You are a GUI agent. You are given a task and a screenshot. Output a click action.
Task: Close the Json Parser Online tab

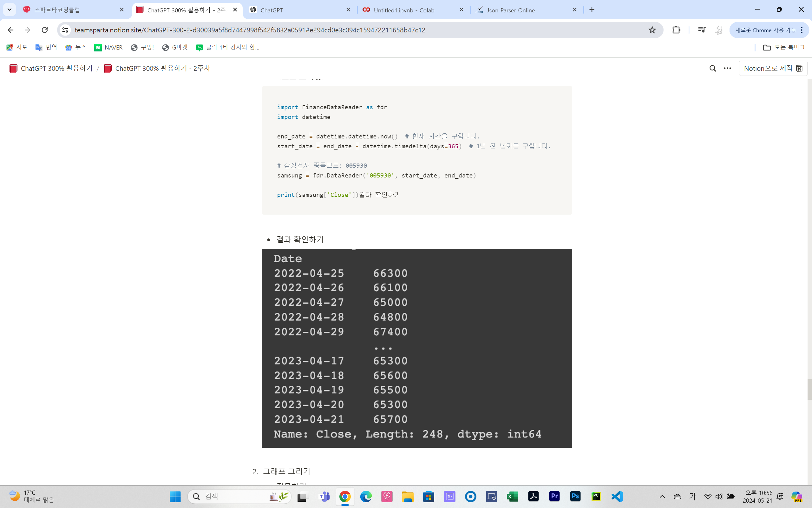[x=575, y=10]
